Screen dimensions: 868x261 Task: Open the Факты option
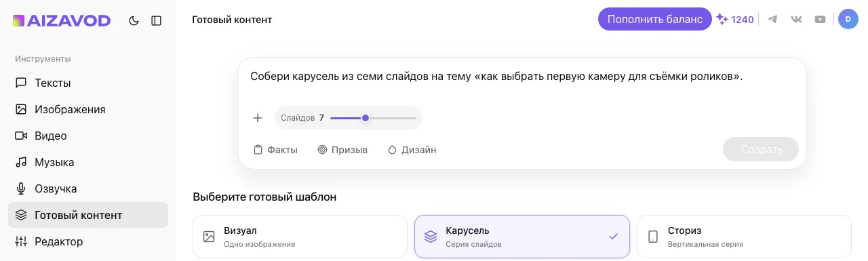275,150
